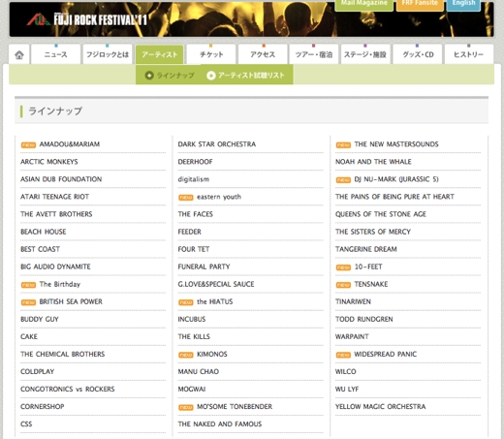Open the ツアー・宿泊 tab
504x439 pixels.
[314, 54]
